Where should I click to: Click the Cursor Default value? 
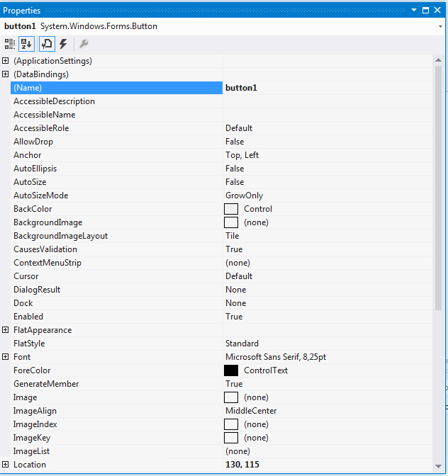239,276
